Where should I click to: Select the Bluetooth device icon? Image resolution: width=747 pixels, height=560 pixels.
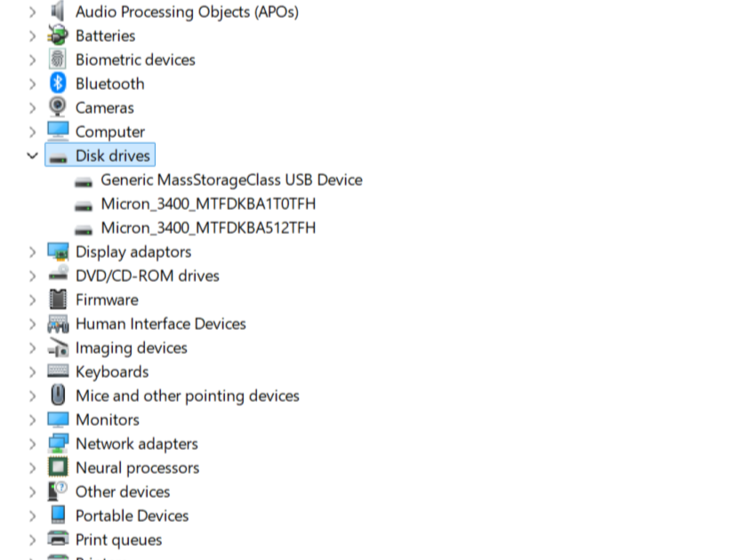click(57, 83)
